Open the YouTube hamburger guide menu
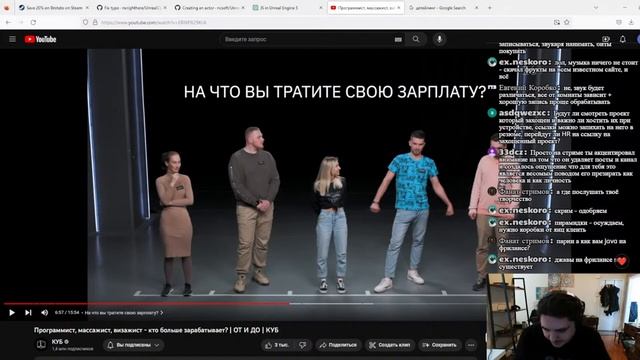Image resolution: width=640 pixels, height=360 pixels. click(x=12, y=39)
